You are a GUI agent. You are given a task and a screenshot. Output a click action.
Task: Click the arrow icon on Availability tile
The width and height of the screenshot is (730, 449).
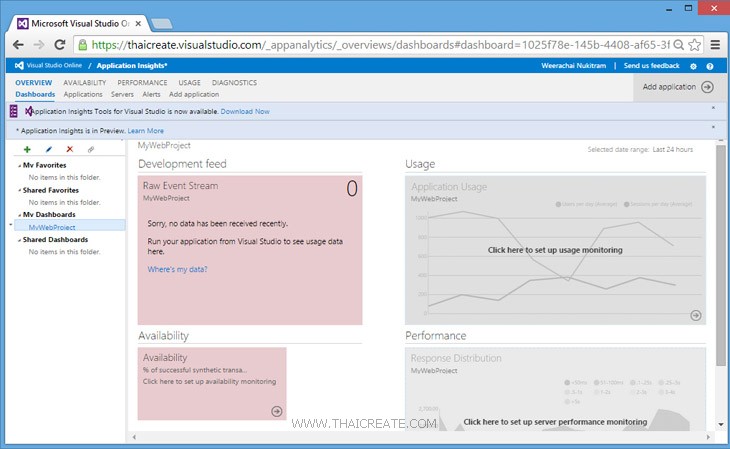pyautogui.click(x=277, y=411)
